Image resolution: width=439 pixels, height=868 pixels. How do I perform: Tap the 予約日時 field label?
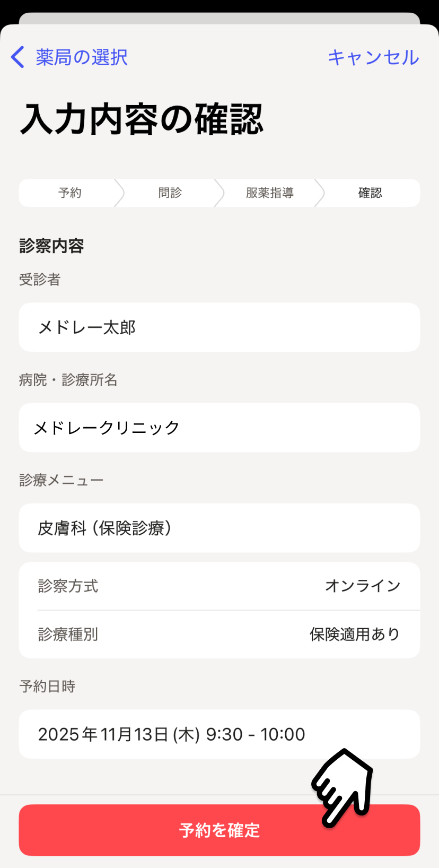(x=47, y=687)
